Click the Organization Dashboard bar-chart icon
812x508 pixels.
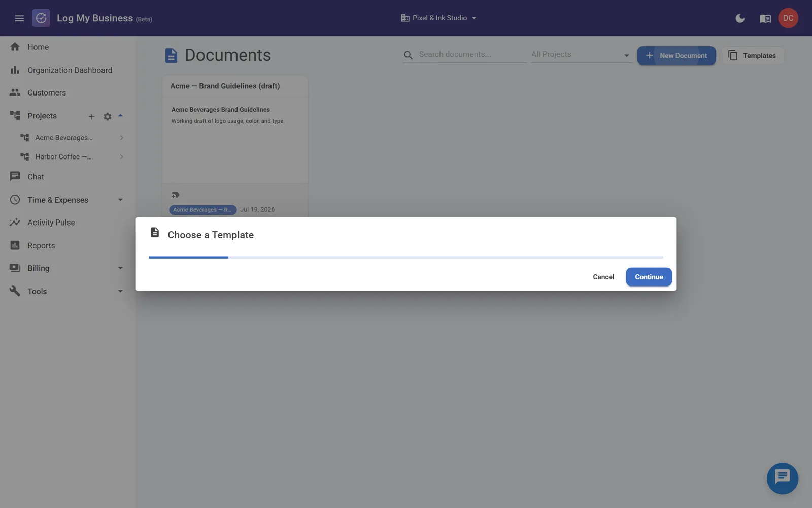coord(15,70)
